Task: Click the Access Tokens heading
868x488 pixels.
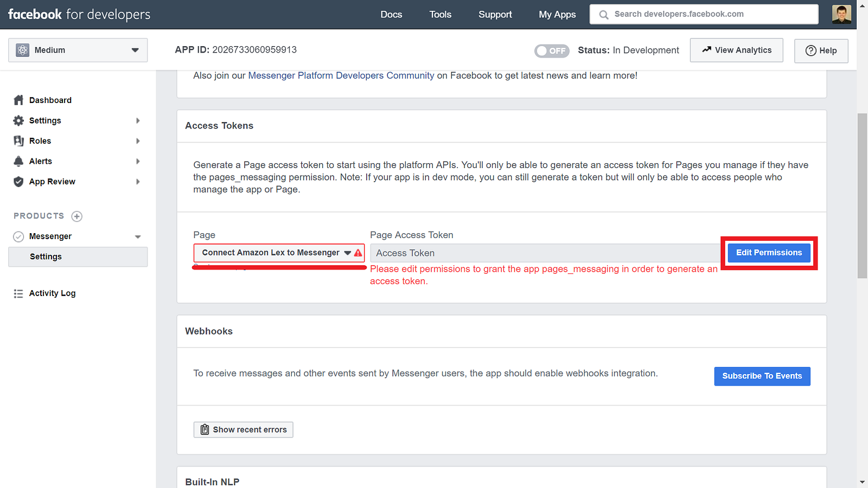Action: pyautogui.click(x=219, y=126)
